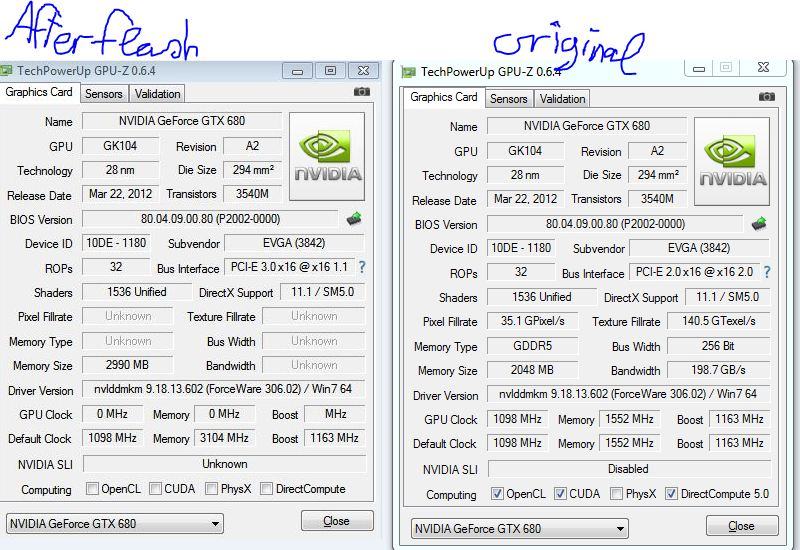Click the 11.1 / SM5.0 DirectX value in right window
This screenshot has height=550, width=800.
(x=728, y=296)
